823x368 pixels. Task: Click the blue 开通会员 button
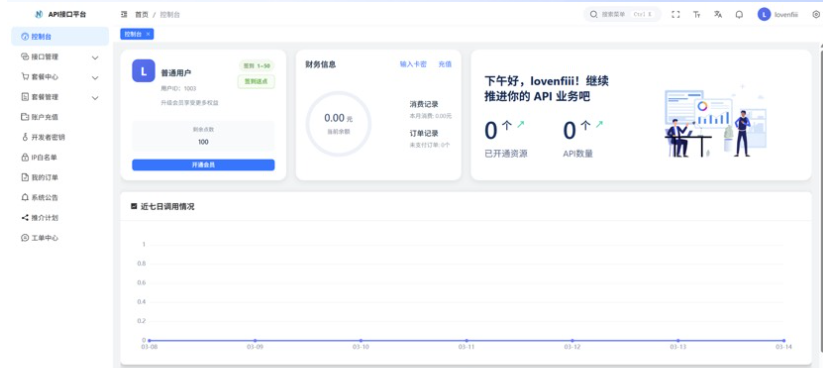203,165
